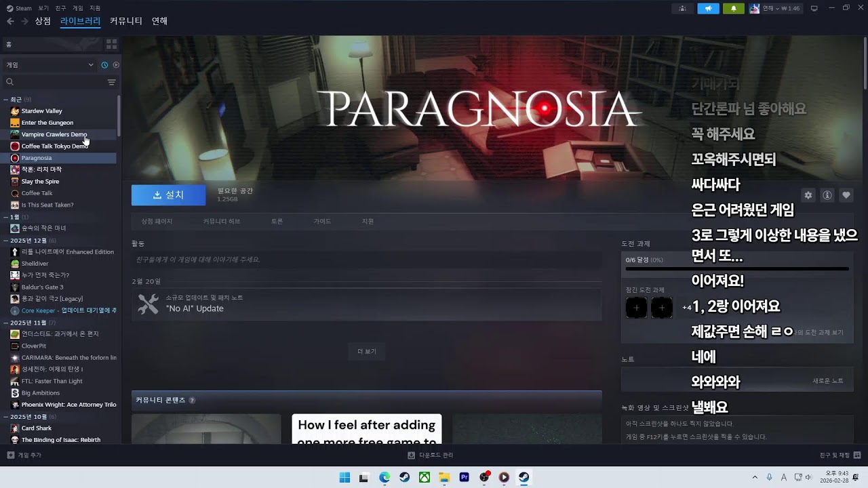Open the green notifications bell
This screenshot has width=868, height=488.
[x=734, y=8]
